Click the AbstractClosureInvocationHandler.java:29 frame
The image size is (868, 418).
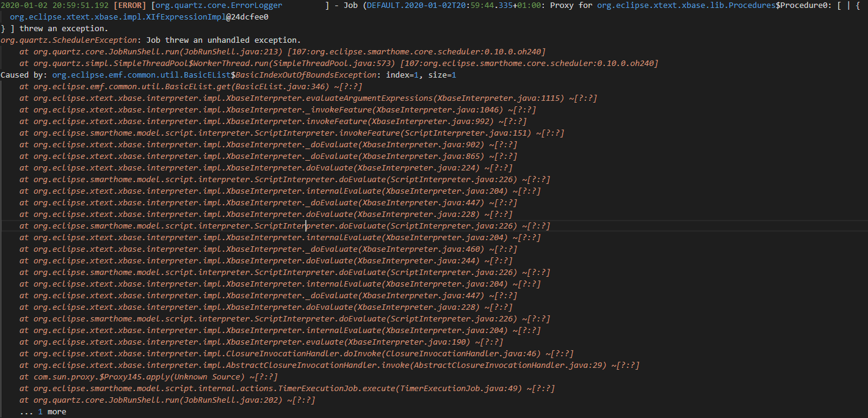pyautogui.click(x=330, y=365)
